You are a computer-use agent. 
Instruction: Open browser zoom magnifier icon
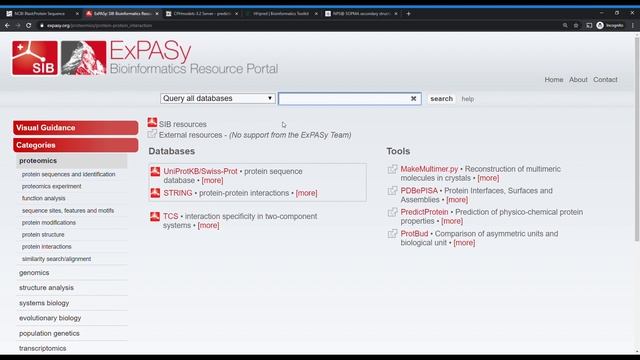point(565,25)
